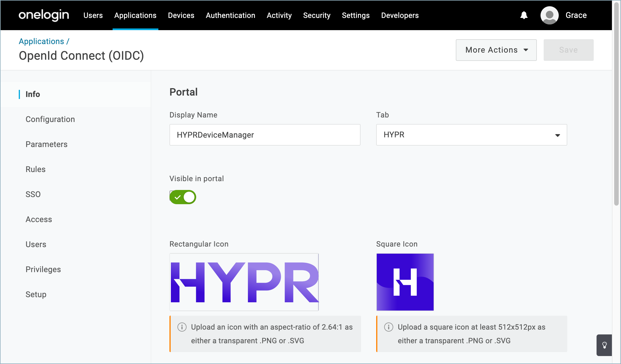Image resolution: width=621 pixels, height=364 pixels.
Task: Click the Save button
Action: [x=568, y=50]
